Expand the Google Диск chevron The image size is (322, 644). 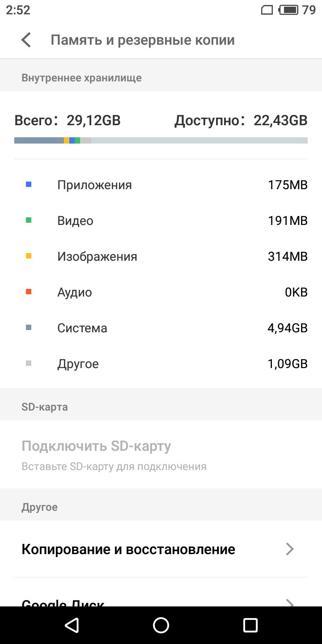(x=290, y=603)
